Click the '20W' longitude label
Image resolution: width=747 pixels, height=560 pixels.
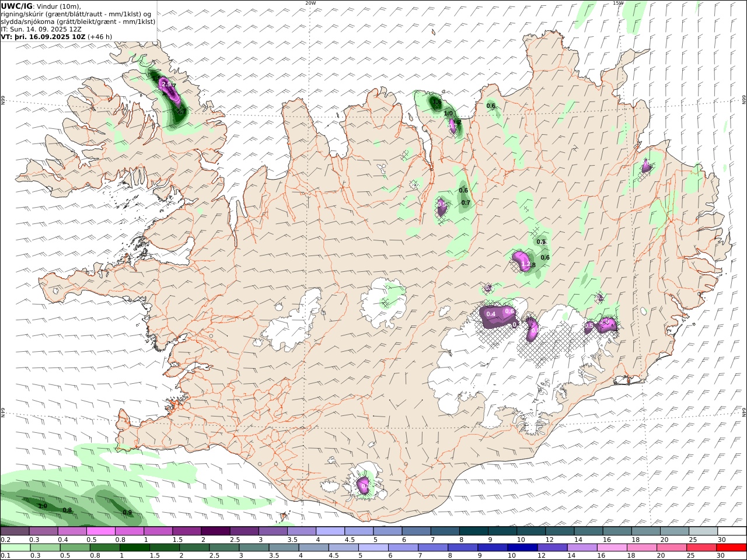[x=310, y=3]
